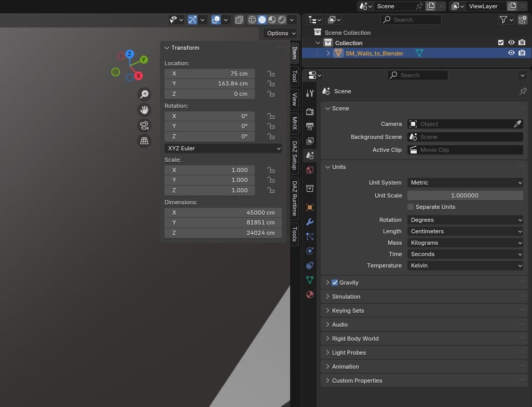Click the Unit Scale value slider
The width and height of the screenshot is (532, 407).
point(465,195)
